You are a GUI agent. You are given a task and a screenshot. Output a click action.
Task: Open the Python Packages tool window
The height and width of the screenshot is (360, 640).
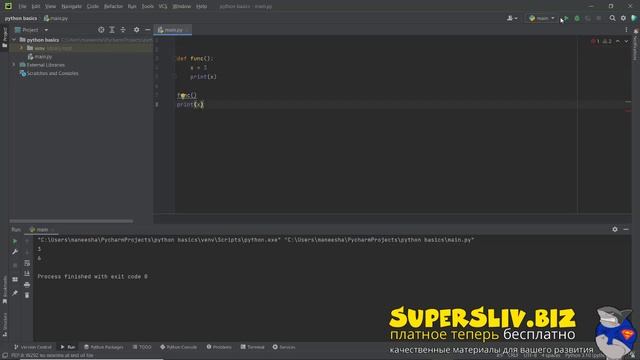[103, 347]
